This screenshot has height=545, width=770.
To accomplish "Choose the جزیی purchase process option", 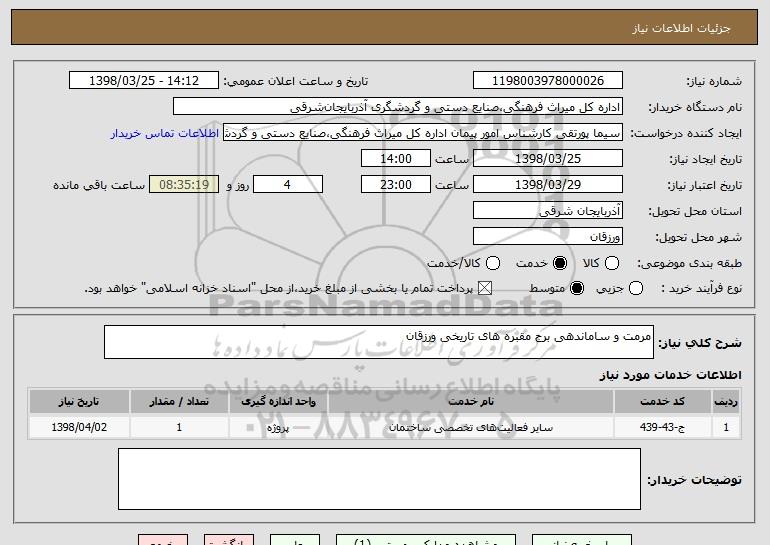I will [635, 288].
